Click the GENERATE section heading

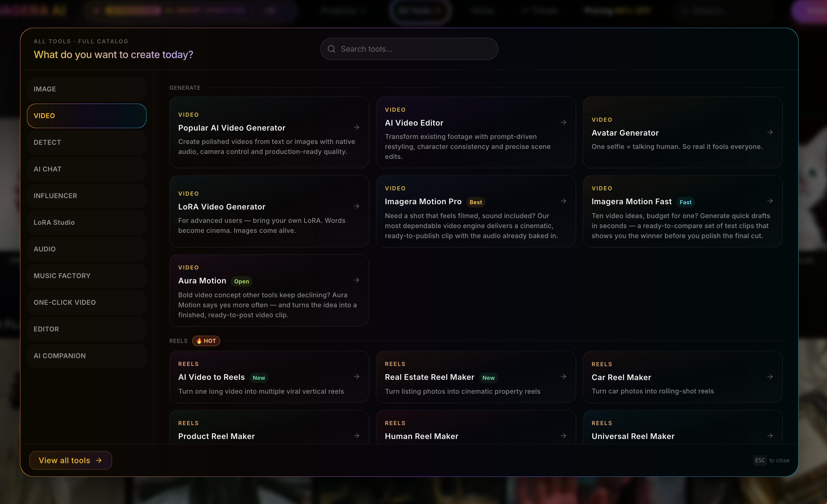(x=185, y=88)
